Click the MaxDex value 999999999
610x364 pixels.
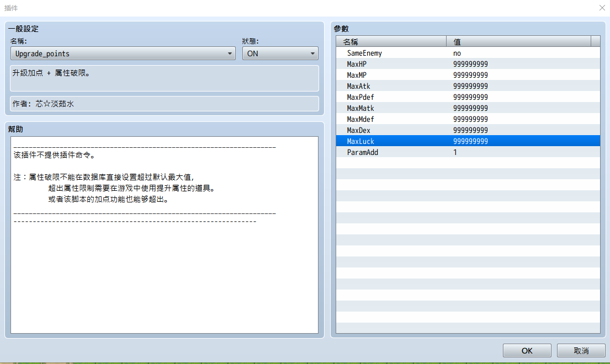(x=470, y=130)
